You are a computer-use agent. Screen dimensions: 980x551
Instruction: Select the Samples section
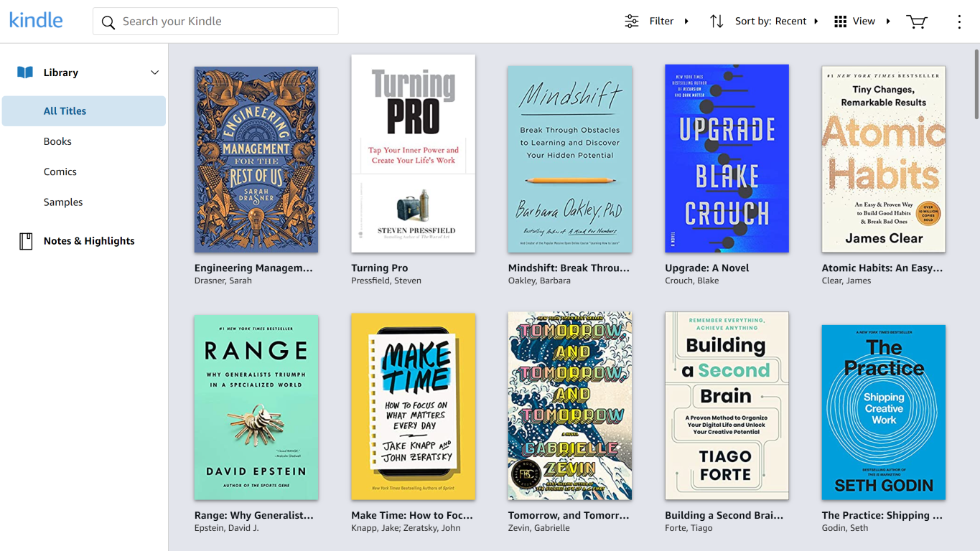tap(62, 202)
